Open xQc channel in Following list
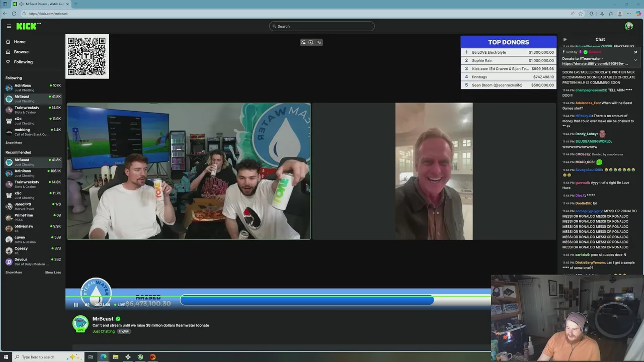Viewport: 644px width, 362px height. (x=33, y=121)
